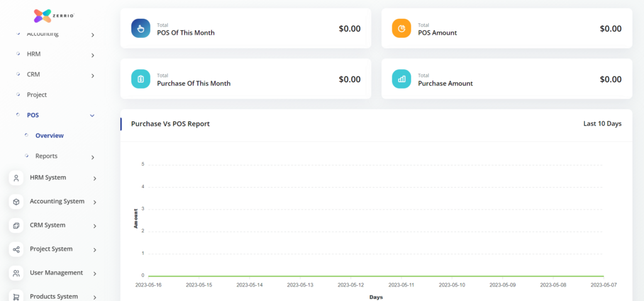Click the CRM System layers icon
This screenshot has width=644, height=301.
click(16, 225)
